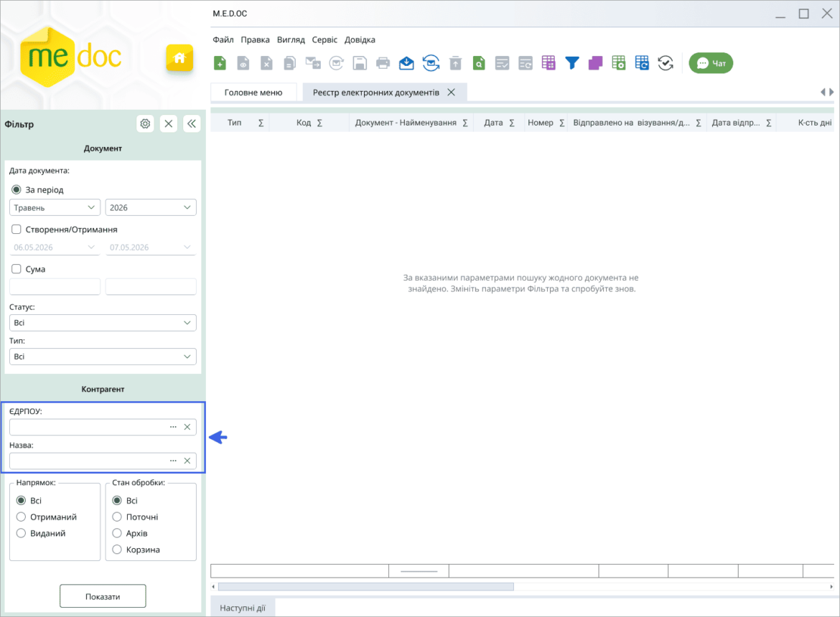840x617 pixels.
Task: Clear the ЄДРПОУ field
Action: tap(187, 427)
